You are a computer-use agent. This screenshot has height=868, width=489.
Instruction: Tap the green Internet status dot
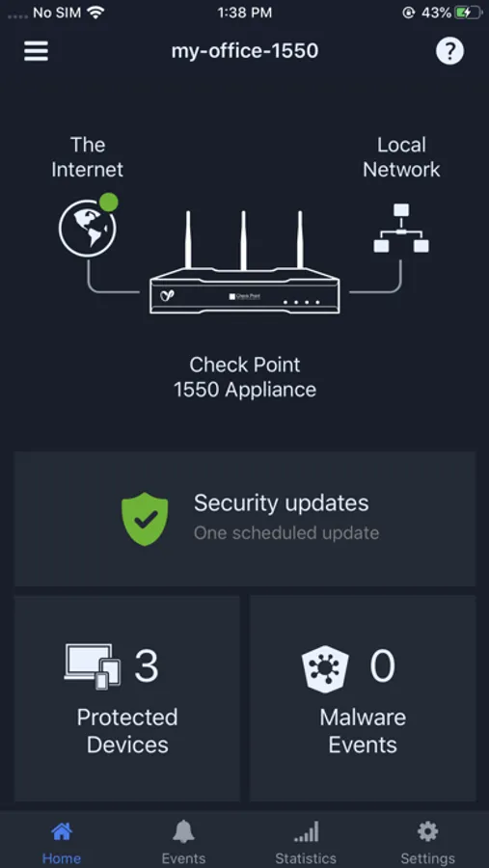click(109, 203)
